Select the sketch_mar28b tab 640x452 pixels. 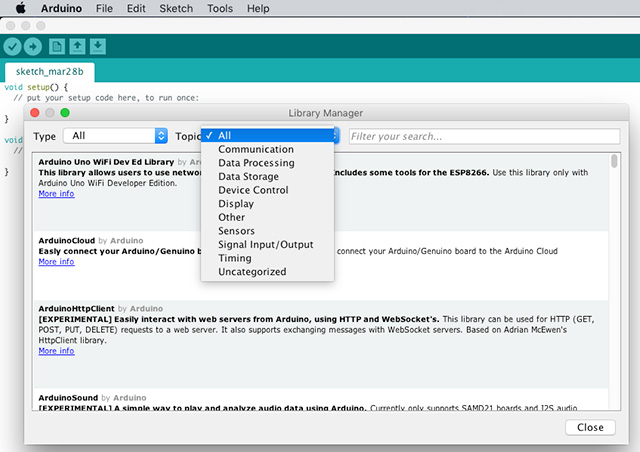pos(49,72)
